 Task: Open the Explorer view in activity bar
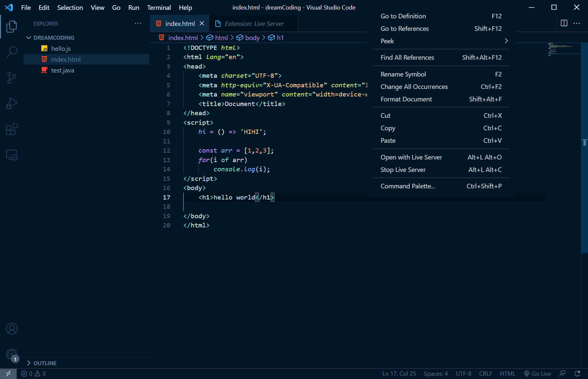point(11,26)
